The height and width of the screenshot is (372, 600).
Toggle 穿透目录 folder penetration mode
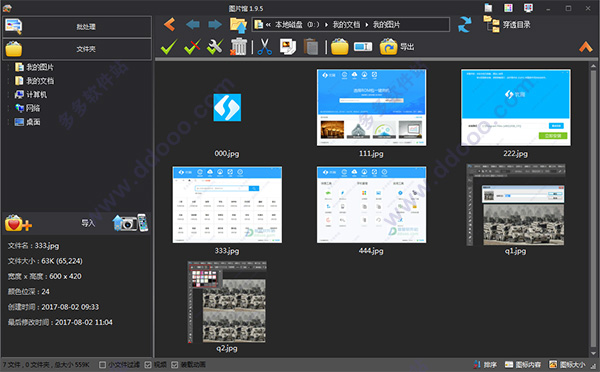[x=507, y=24]
